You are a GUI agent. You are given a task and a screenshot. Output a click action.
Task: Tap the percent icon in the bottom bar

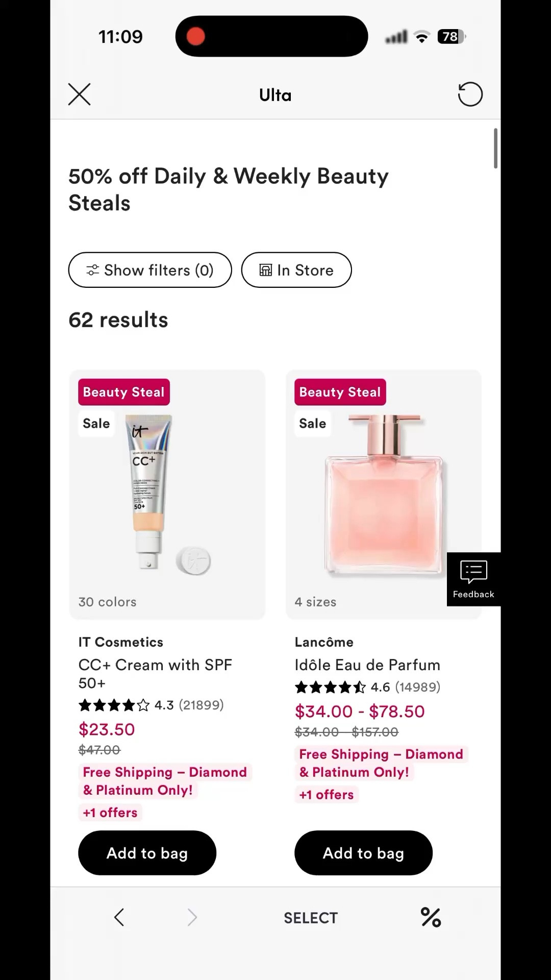click(x=431, y=917)
